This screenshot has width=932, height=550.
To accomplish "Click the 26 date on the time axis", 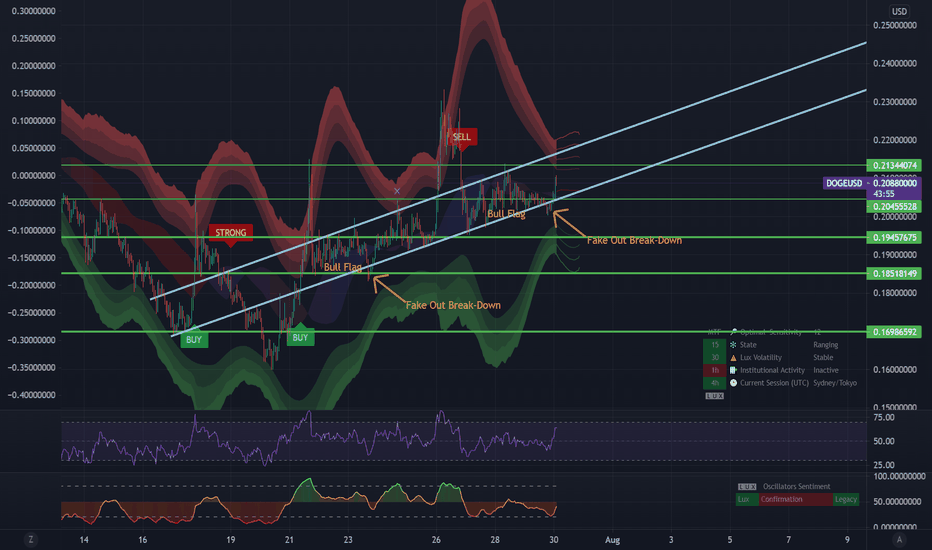I will pos(436,540).
